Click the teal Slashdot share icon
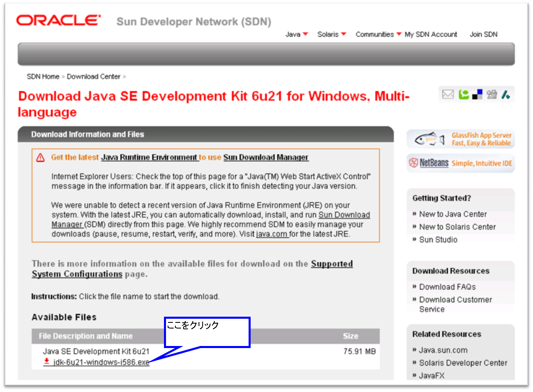Screen dimensions: 533x392 (x=506, y=94)
